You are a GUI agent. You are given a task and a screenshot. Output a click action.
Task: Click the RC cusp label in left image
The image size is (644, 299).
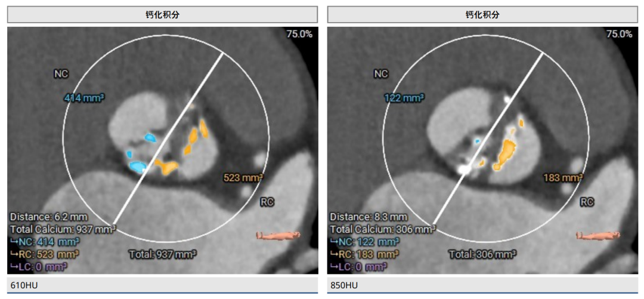tap(267, 202)
